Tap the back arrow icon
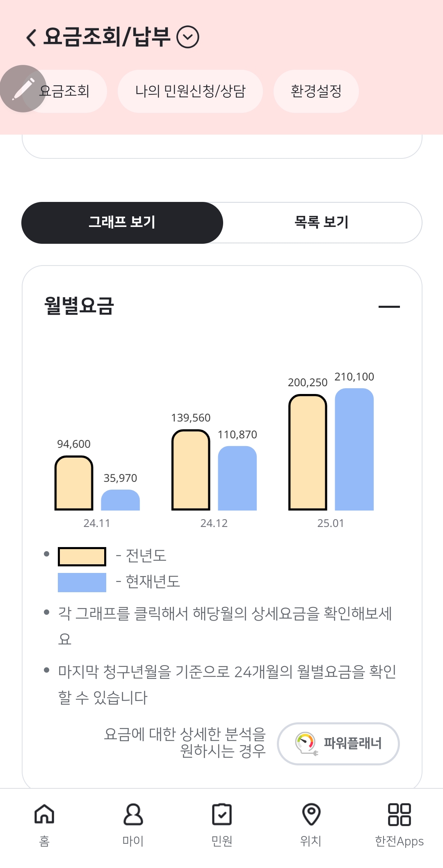The image size is (443, 868). click(31, 37)
